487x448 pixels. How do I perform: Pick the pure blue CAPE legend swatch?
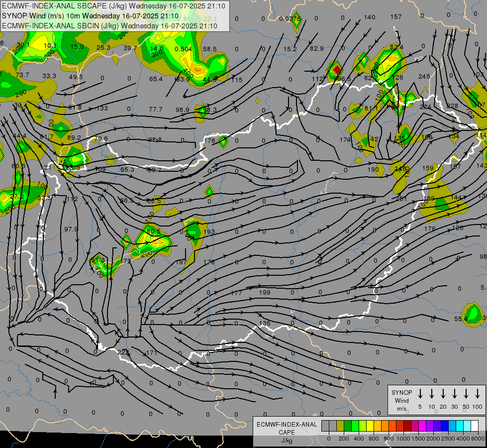(x=444, y=426)
